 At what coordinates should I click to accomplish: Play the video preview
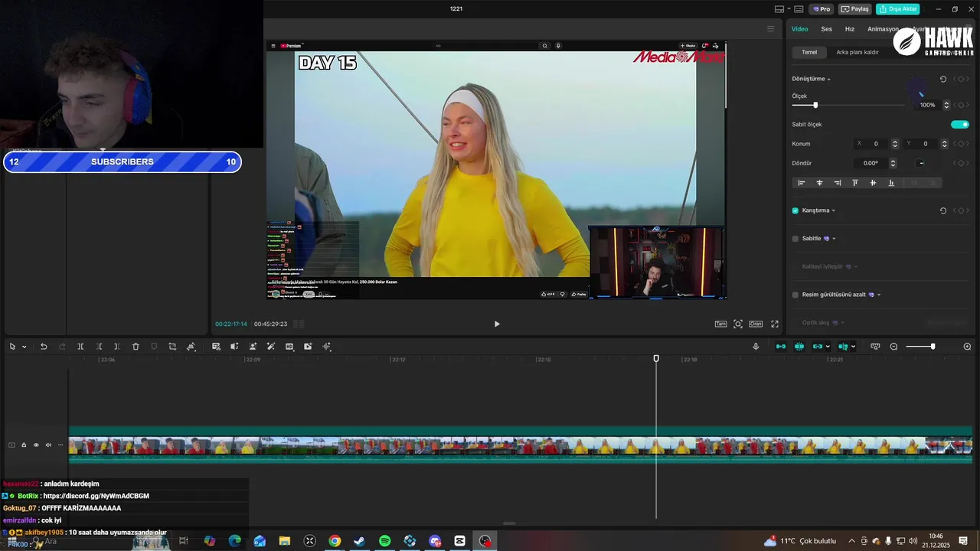(x=497, y=324)
